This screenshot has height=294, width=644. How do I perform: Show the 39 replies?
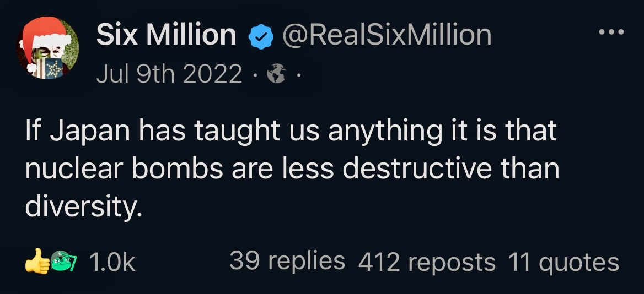287,261
